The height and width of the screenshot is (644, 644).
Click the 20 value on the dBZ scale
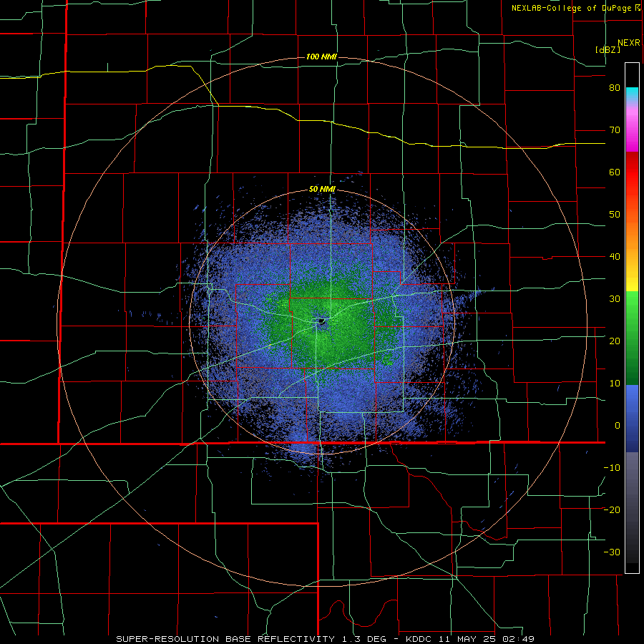[615, 341]
